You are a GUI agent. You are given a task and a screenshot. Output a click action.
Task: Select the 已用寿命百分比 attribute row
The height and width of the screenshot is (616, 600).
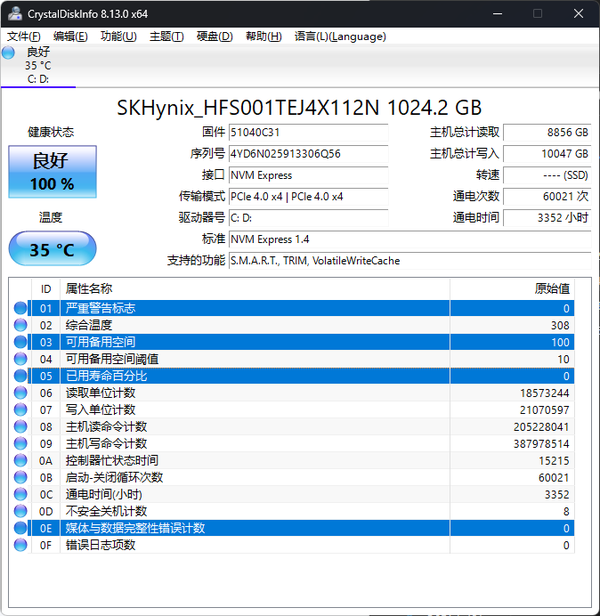click(x=303, y=376)
